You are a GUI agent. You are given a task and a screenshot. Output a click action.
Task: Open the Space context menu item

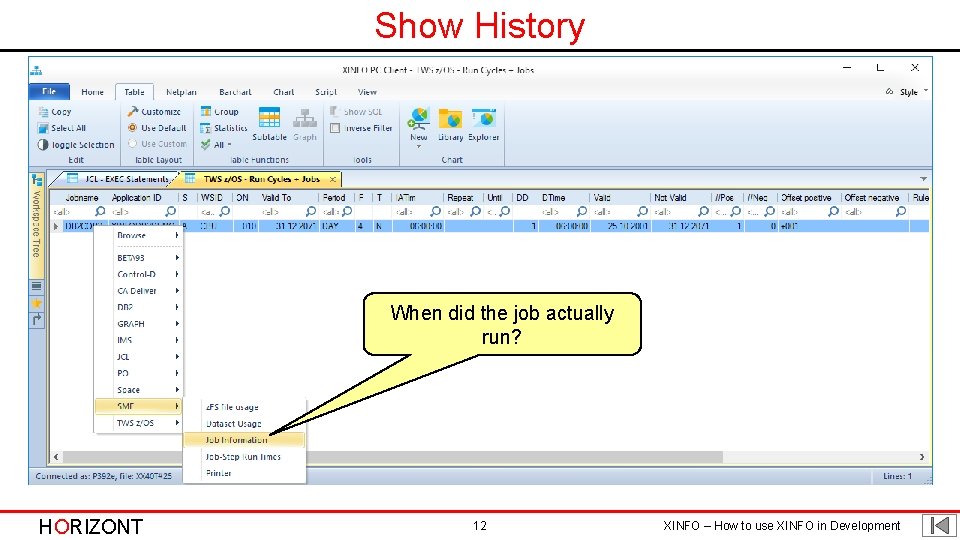(139, 390)
